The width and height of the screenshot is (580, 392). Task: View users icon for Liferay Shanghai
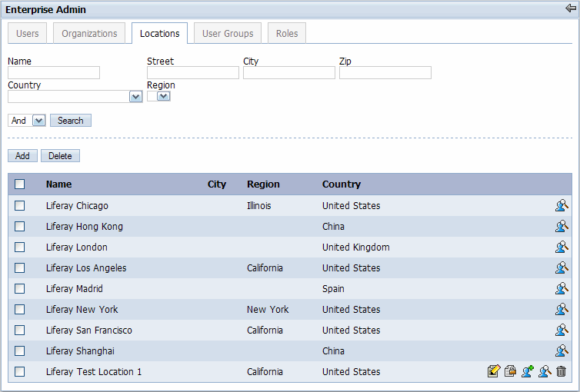561,350
